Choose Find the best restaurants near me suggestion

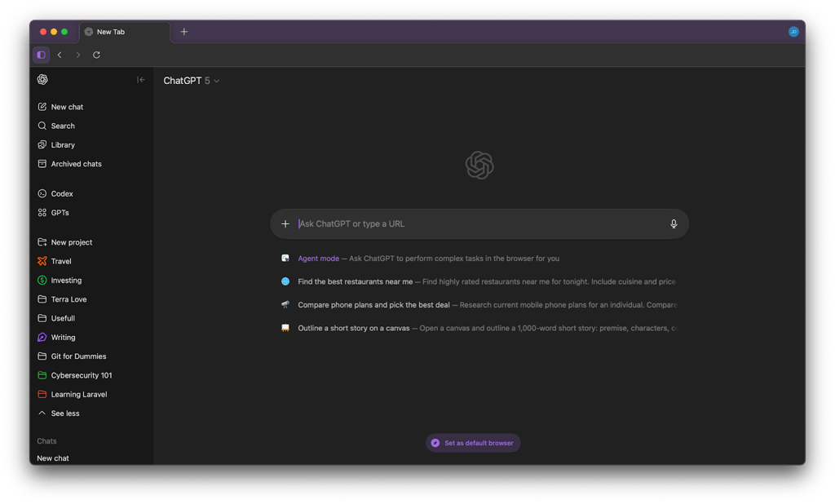coord(478,281)
